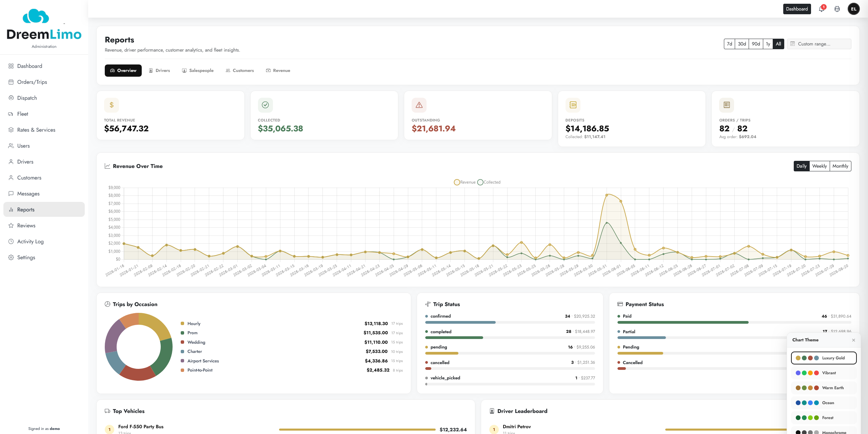Click the Ford F-550 Party Bus row
This screenshot has height=434, width=868.
pos(286,429)
